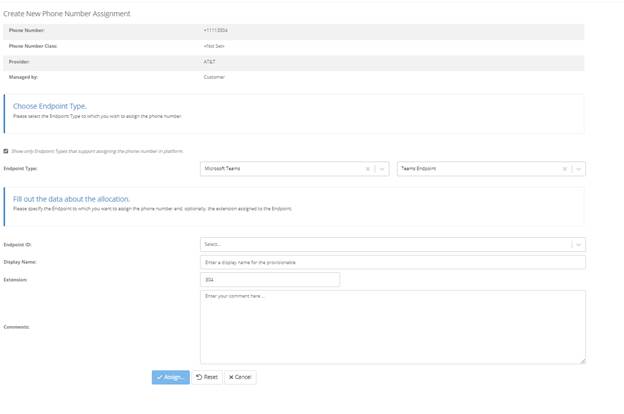Screen dimensions: 624x414
Task: Click the 'Choose Endpoint Type.' heading
Action: pyautogui.click(x=50, y=106)
